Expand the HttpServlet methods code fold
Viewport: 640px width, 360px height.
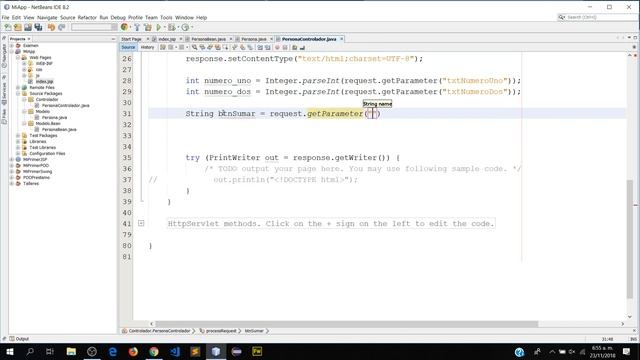[x=141, y=223]
